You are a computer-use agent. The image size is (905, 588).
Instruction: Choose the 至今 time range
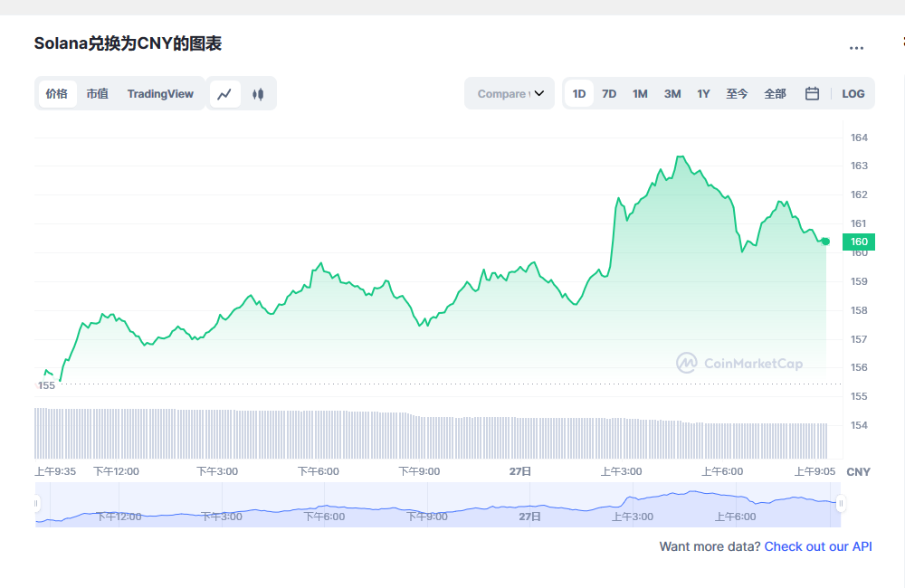737,93
